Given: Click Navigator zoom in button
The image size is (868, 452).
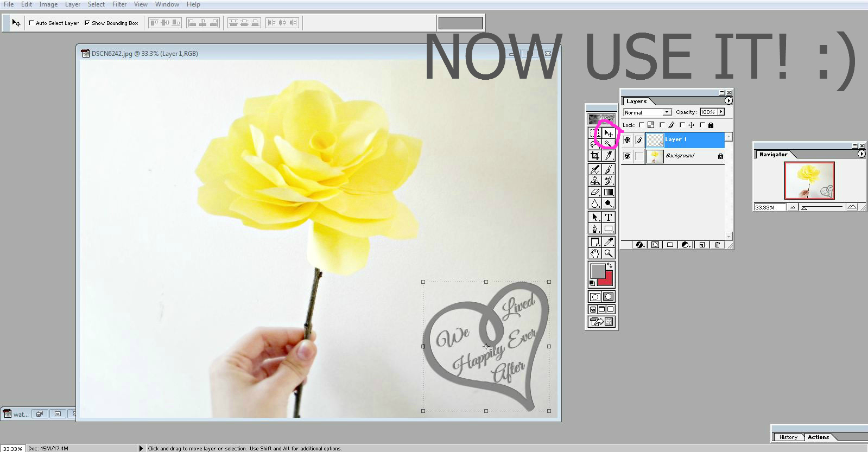Looking at the screenshot, I should pyautogui.click(x=852, y=207).
